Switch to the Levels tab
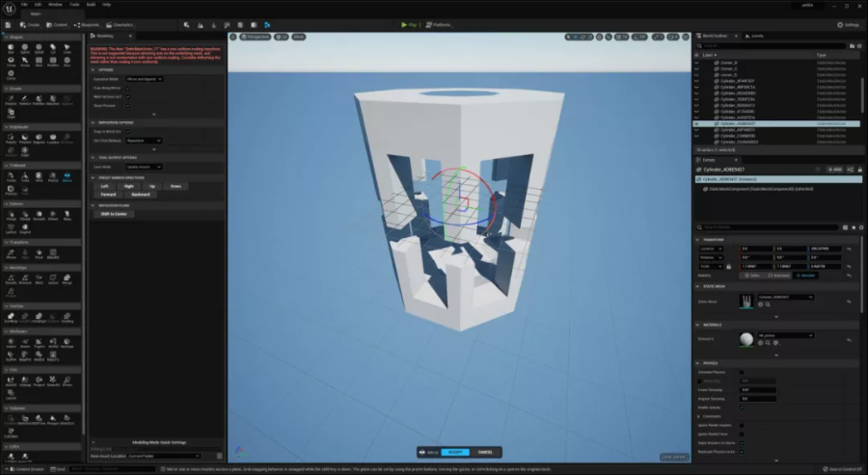The image size is (868, 475). tap(755, 36)
